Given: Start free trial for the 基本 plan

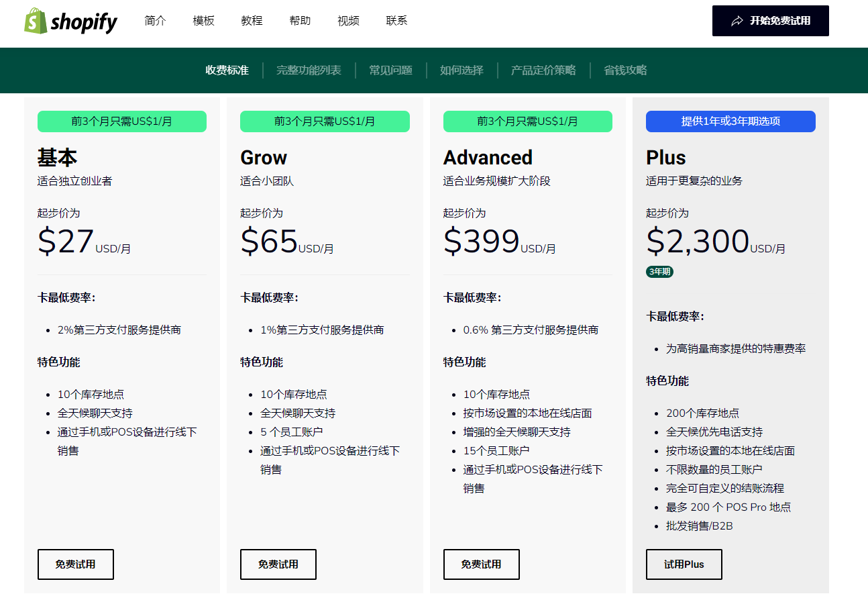Looking at the screenshot, I should coord(76,564).
